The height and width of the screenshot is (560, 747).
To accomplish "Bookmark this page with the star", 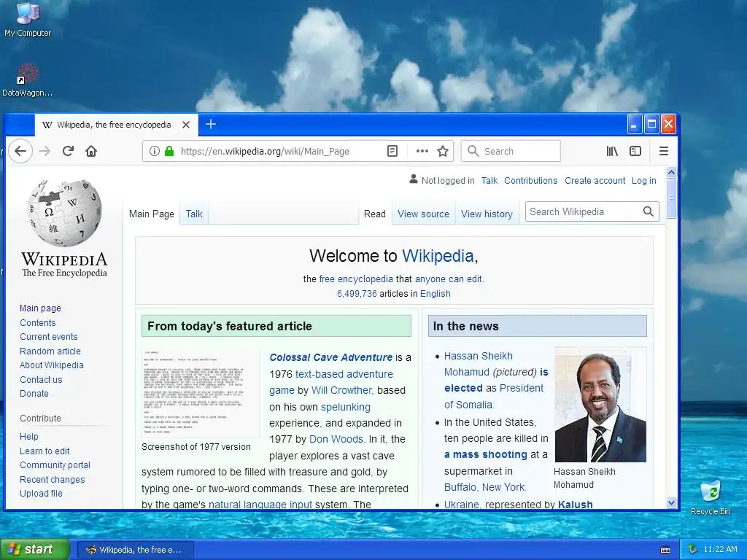I will click(443, 151).
